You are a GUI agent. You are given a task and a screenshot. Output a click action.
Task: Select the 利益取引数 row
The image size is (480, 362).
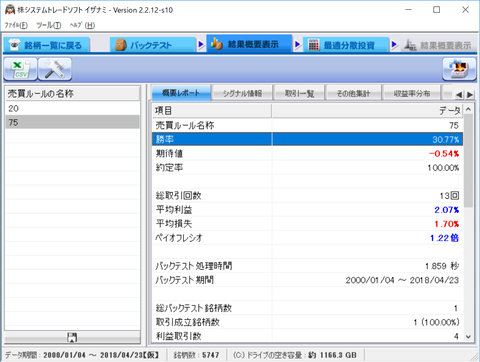308,336
